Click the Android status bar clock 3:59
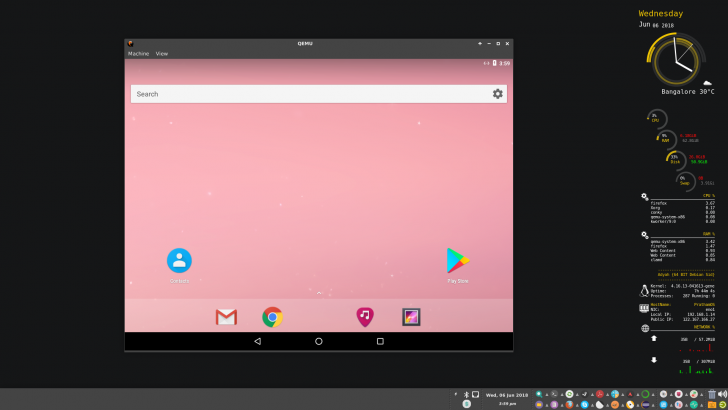 [x=505, y=63]
